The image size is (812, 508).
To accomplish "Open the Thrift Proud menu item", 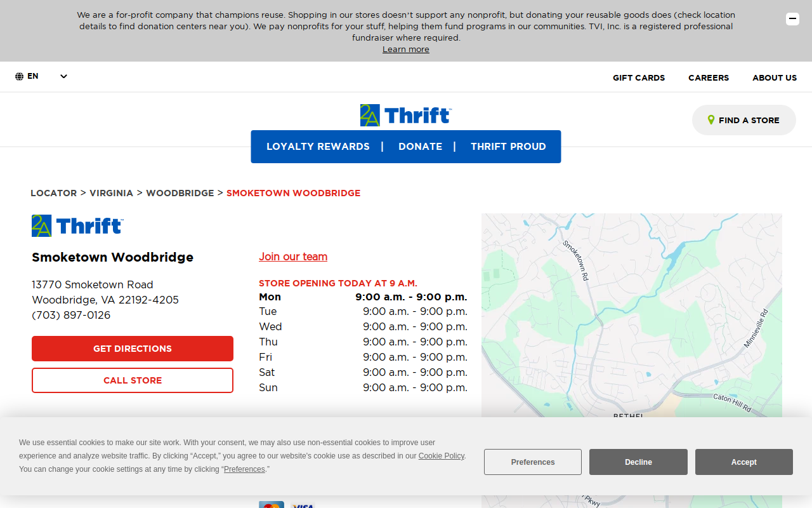I will pyautogui.click(x=508, y=147).
